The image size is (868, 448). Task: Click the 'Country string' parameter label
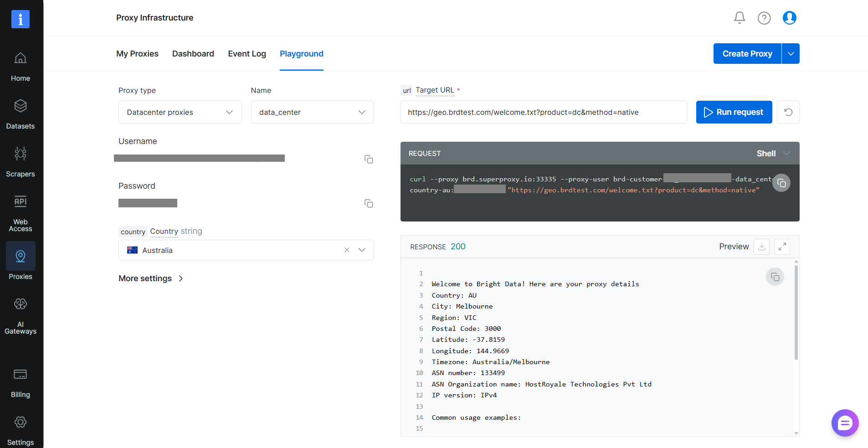(x=176, y=231)
